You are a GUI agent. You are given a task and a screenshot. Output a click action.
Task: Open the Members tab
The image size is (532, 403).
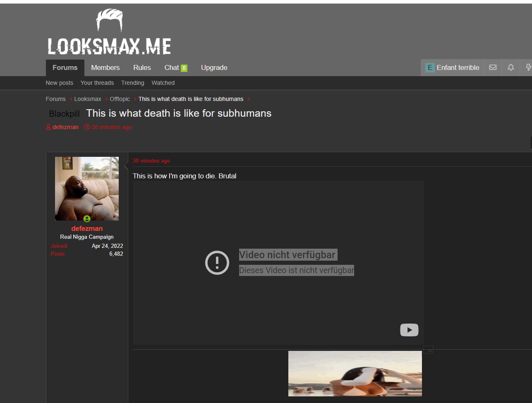click(105, 68)
